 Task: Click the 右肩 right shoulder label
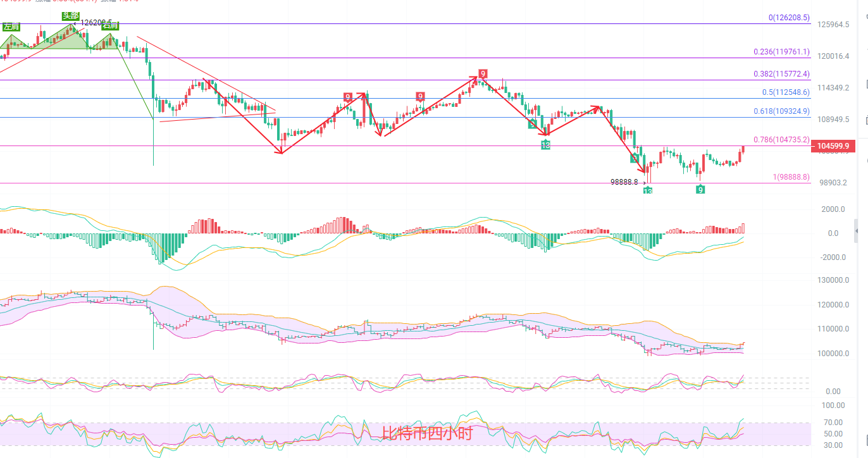click(109, 26)
